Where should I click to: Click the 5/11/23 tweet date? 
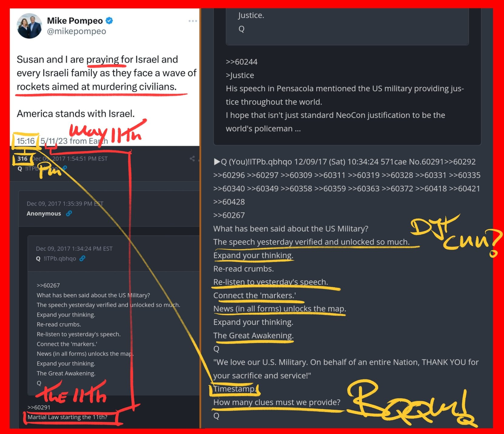[x=54, y=141]
